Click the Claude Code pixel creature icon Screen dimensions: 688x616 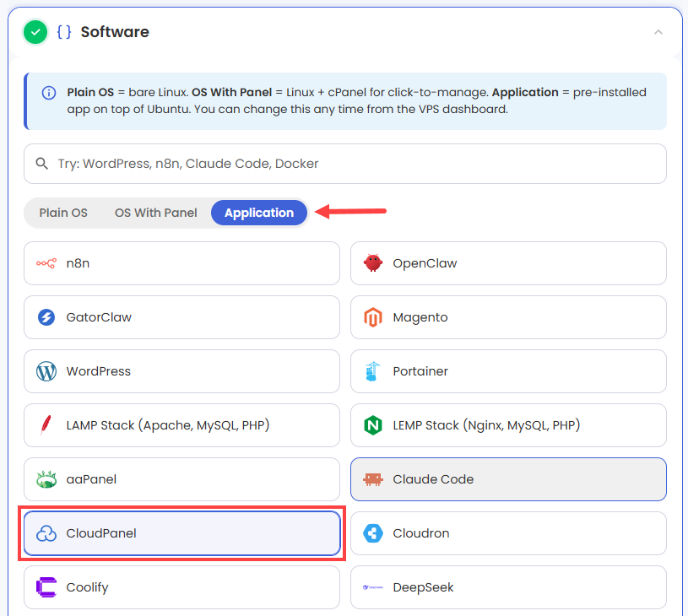(x=373, y=479)
